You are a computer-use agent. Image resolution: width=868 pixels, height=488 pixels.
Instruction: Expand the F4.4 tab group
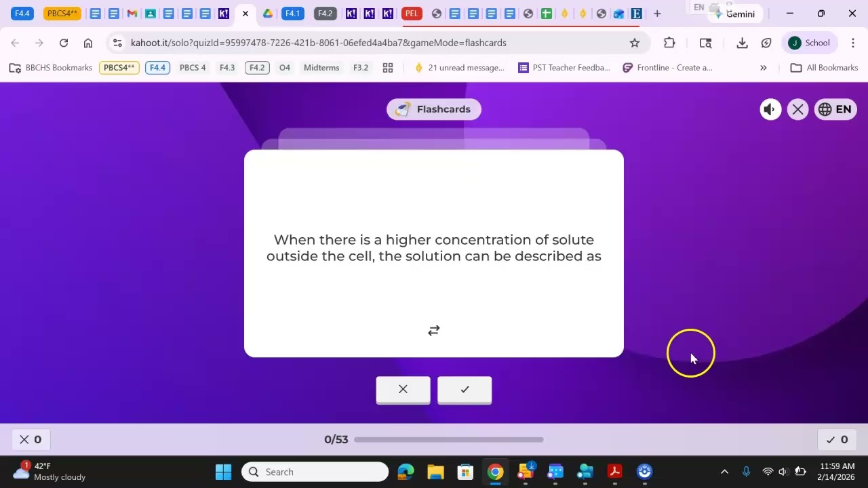tap(22, 14)
